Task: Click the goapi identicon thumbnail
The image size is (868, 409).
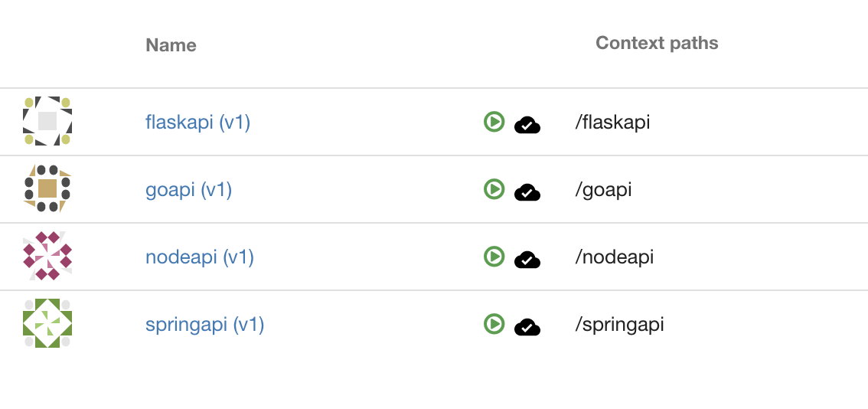Action: (x=47, y=188)
